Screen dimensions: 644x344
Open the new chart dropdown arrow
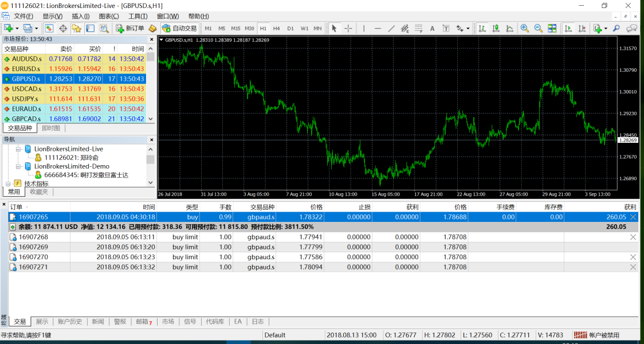pyautogui.click(x=17, y=28)
